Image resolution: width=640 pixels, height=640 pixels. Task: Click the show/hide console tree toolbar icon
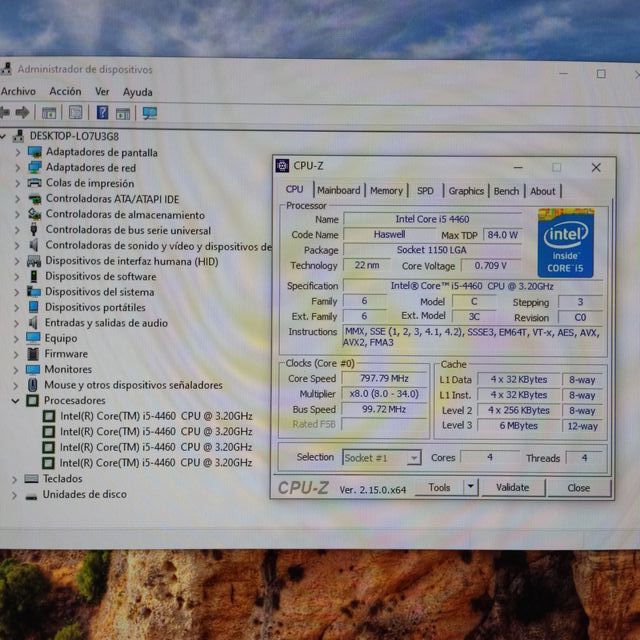coord(49,113)
